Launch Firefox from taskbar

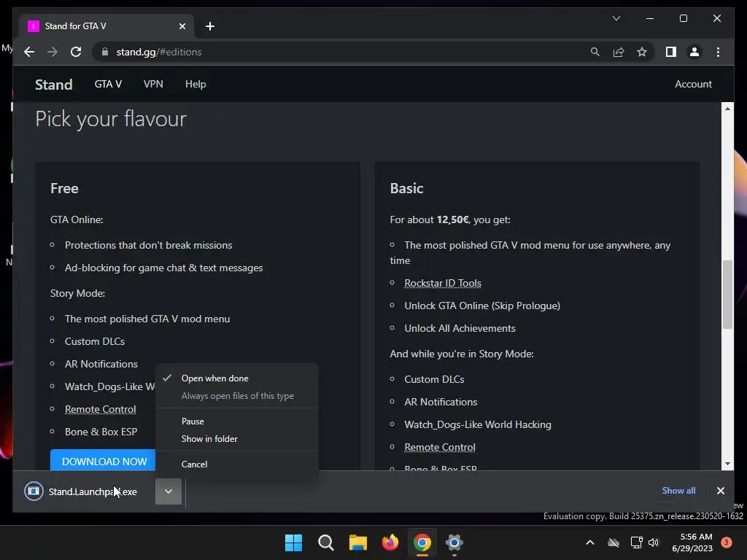390,542
